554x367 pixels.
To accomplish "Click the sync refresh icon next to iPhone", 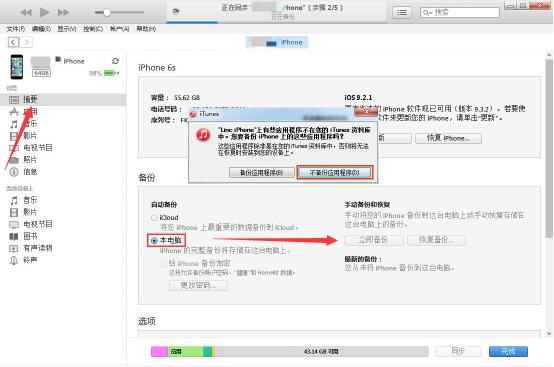I will 116,61.
